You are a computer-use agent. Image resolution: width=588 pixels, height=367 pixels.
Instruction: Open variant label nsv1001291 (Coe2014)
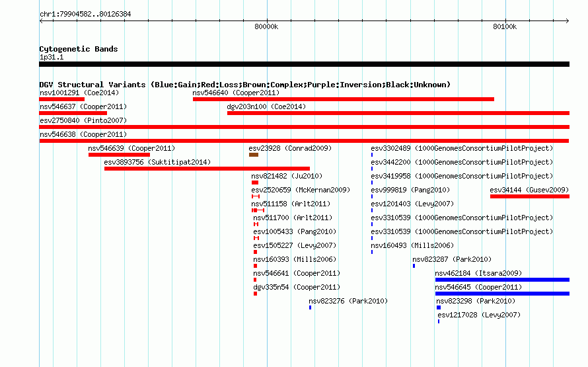[x=79, y=93]
